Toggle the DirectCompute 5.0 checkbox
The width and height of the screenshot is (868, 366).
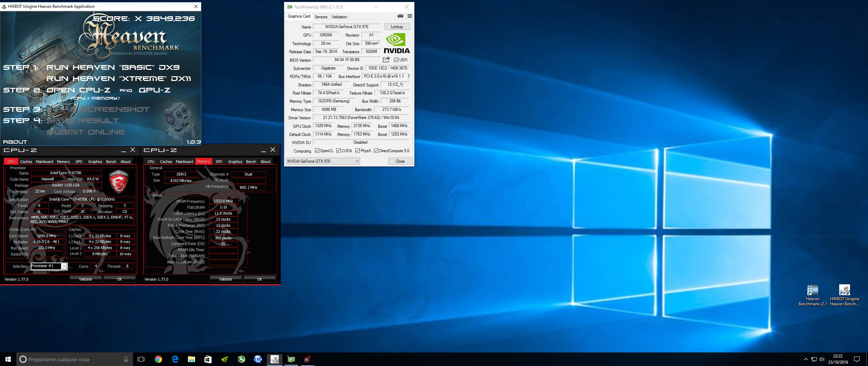coord(376,151)
